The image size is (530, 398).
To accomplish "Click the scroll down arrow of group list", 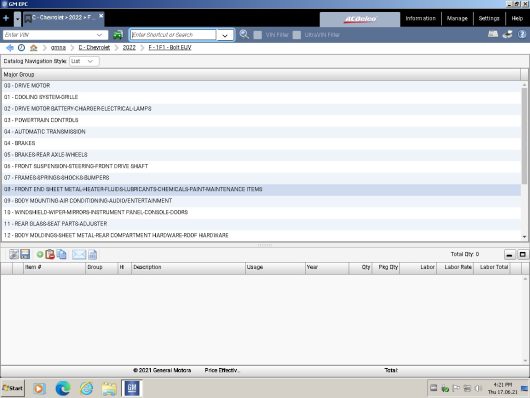I will click(x=524, y=237).
